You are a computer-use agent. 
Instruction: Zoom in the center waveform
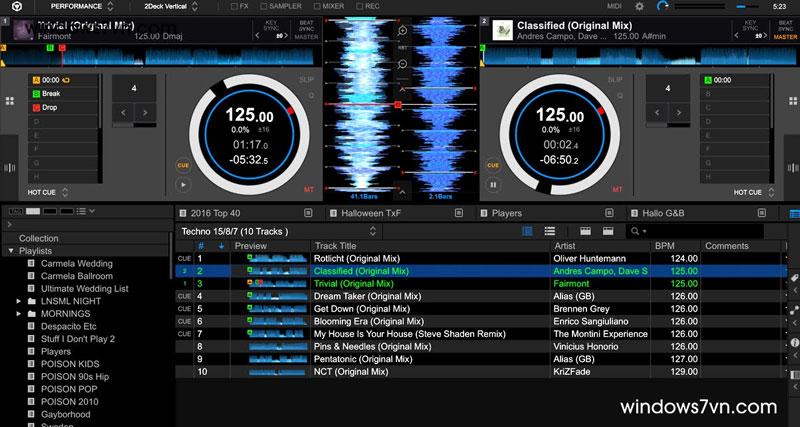403,31
